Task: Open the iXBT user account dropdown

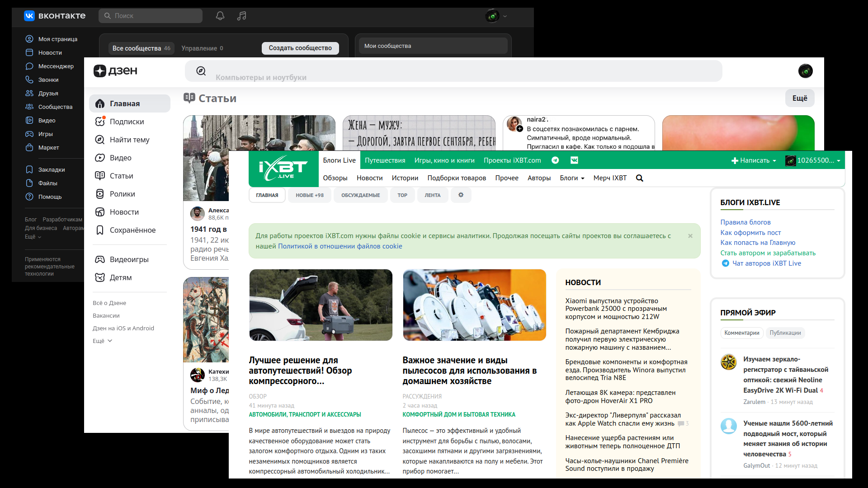Action: [x=813, y=160]
